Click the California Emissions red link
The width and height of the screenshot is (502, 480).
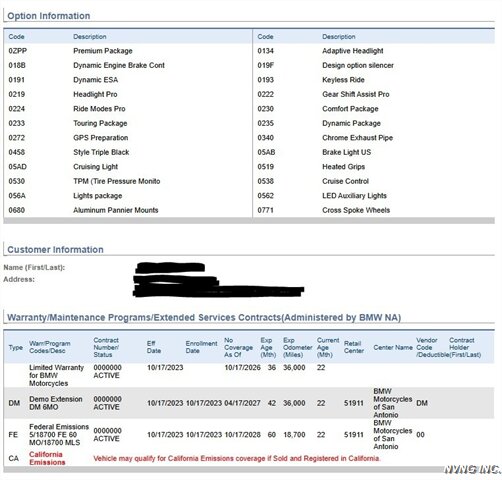tap(47, 458)
